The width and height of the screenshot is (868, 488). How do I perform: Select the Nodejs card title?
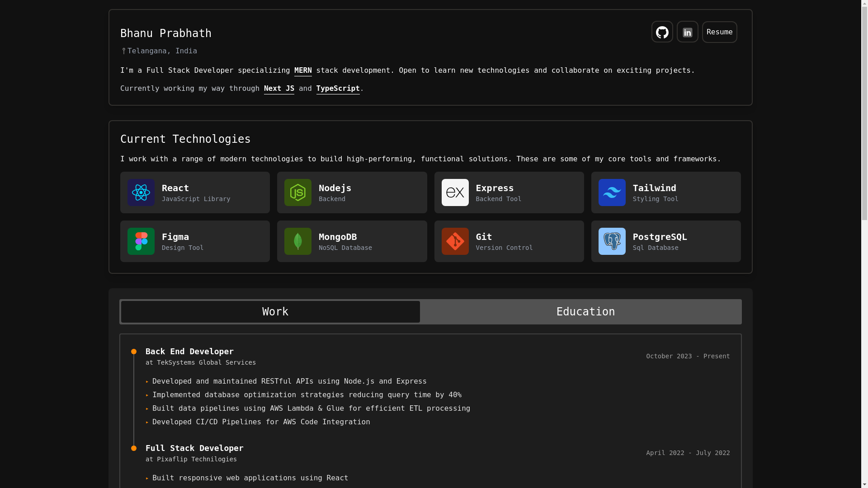[x=335, y=188]
